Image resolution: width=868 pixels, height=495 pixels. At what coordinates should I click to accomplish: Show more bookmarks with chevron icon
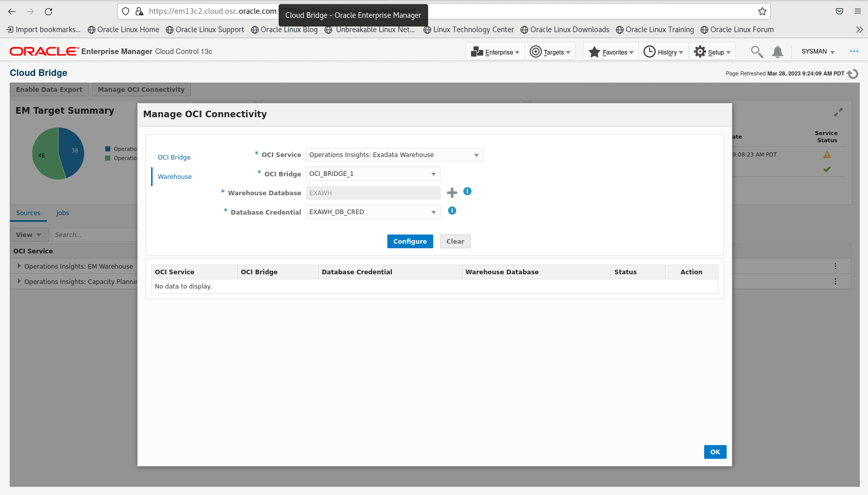click(x=859, y=30)
